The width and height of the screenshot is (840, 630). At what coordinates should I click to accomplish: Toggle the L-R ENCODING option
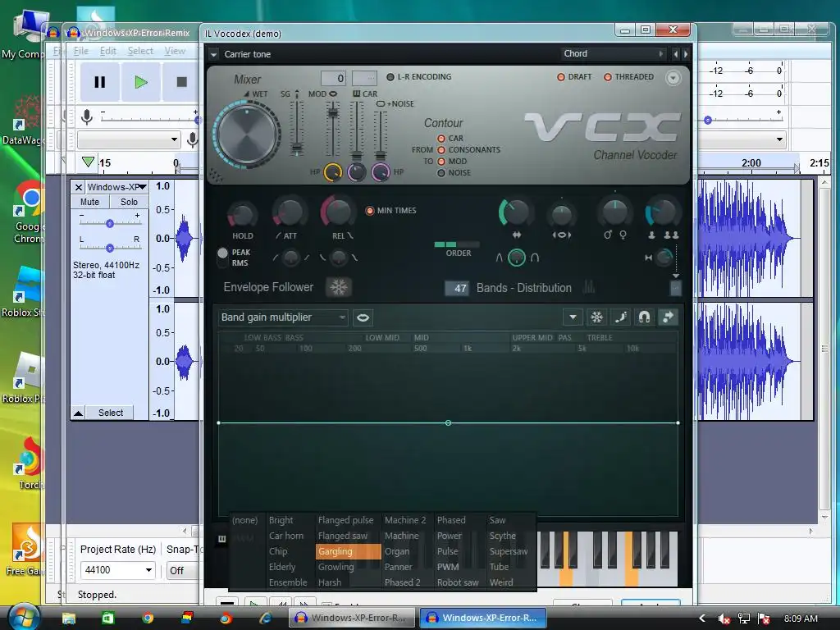[x=419, y=77]
